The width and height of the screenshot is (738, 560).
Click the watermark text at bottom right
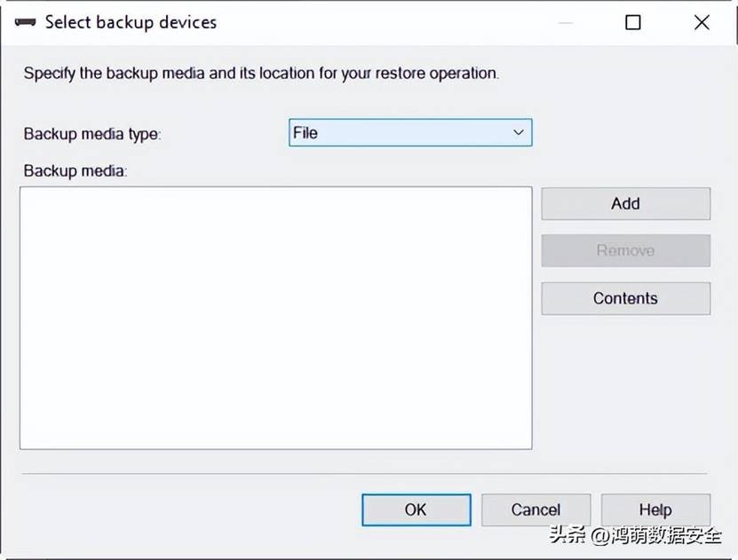[635, 536]
